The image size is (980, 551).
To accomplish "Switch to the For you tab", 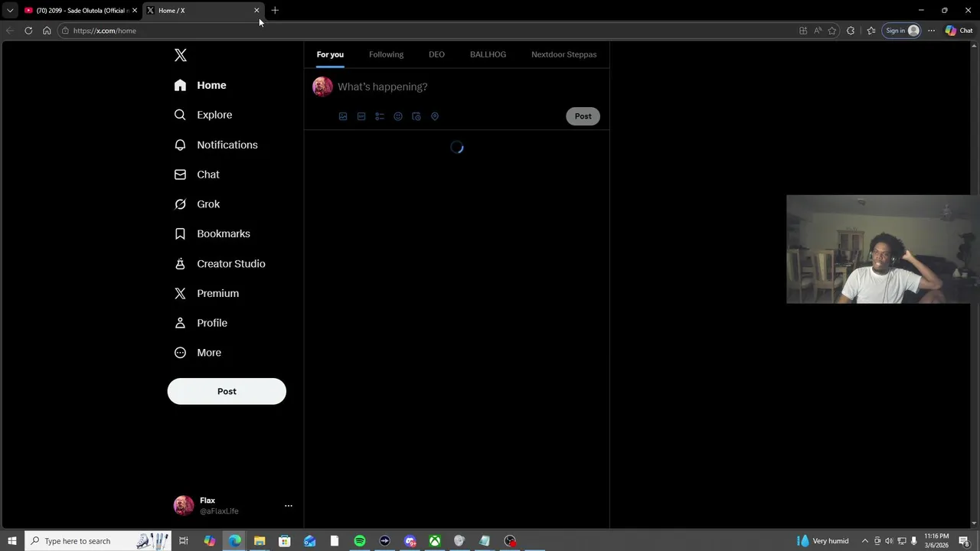I will coord(330,54).
